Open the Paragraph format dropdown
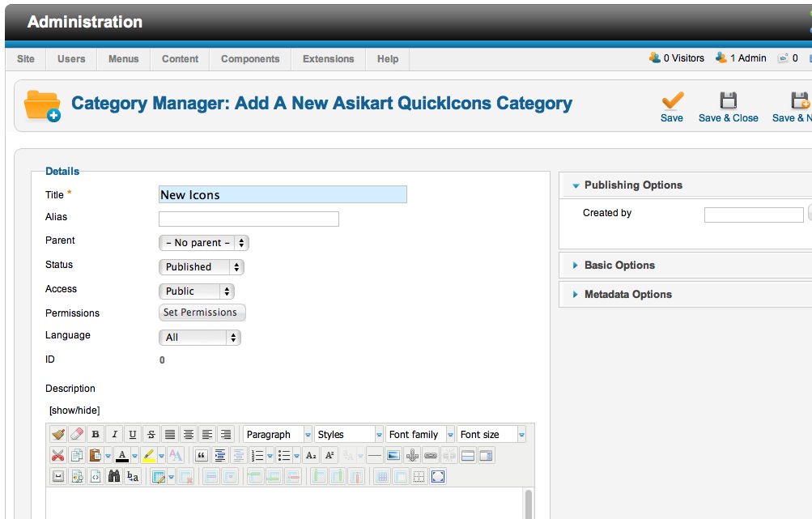This screenshot has height=519, width=812. click(x=278, y=434)
